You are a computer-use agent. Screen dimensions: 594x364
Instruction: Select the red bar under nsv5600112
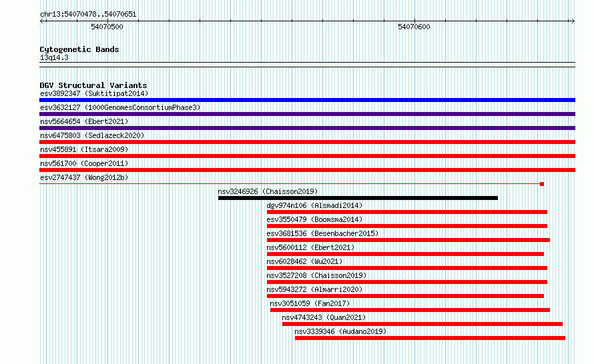tap(405, 254)
